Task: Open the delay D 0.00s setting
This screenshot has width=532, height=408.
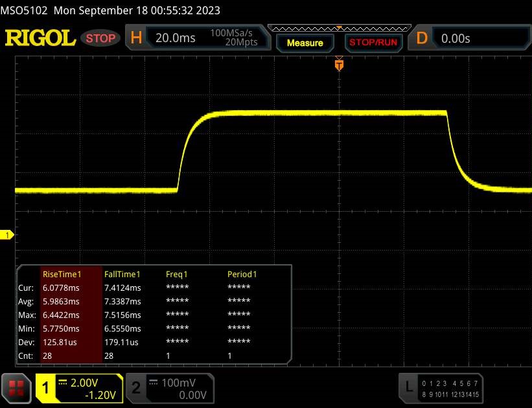Action: click(470, 38)
